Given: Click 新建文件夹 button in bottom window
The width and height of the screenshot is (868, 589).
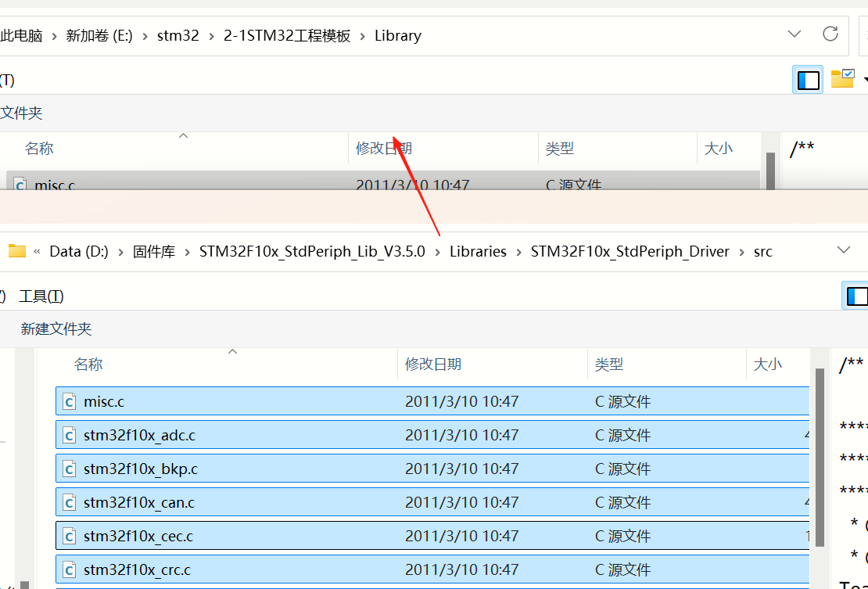Looking at the screenshot, I should point(56,329).
